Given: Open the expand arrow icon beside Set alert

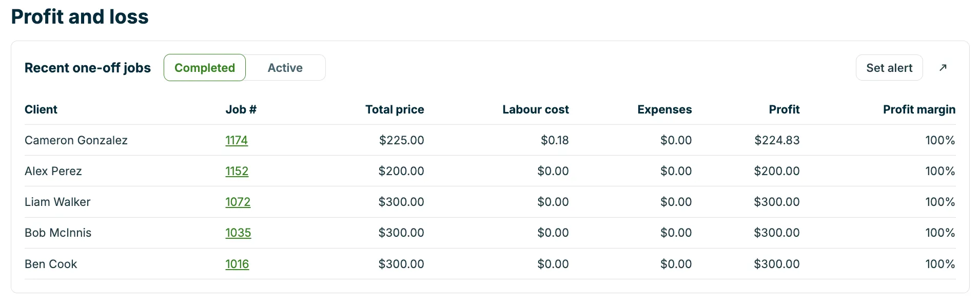Looking at the screenshot, I should 943,68.
